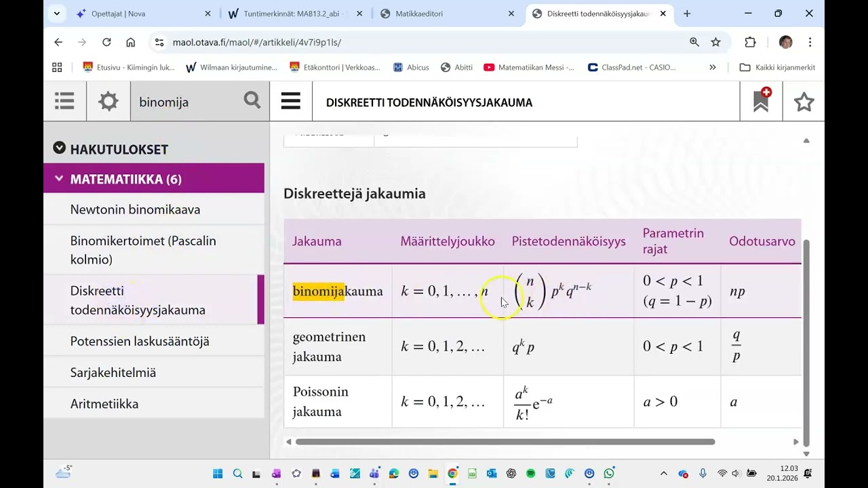Open the Abicus bookmark
This screenshot has width=868, height=488.
point(410,67)
